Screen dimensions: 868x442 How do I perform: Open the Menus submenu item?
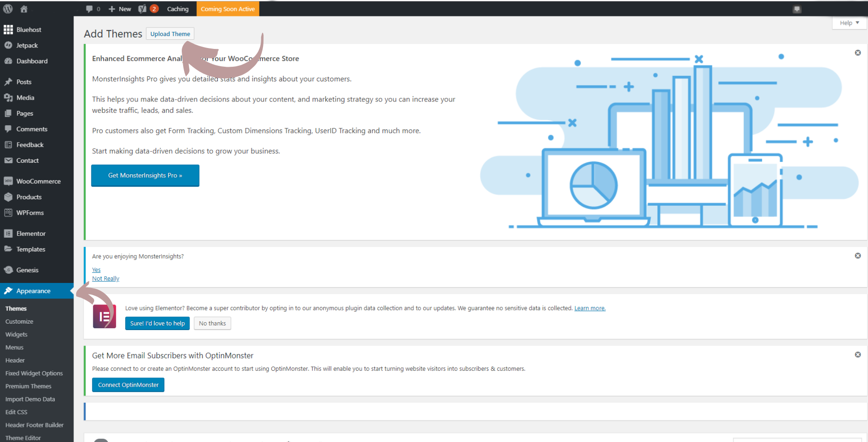tap(14, 347)
